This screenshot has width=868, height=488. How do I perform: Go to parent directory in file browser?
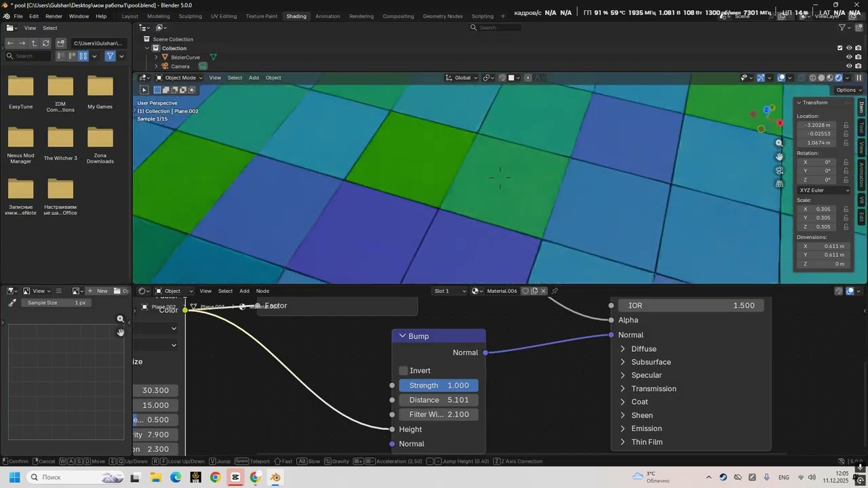pos(34,43)
